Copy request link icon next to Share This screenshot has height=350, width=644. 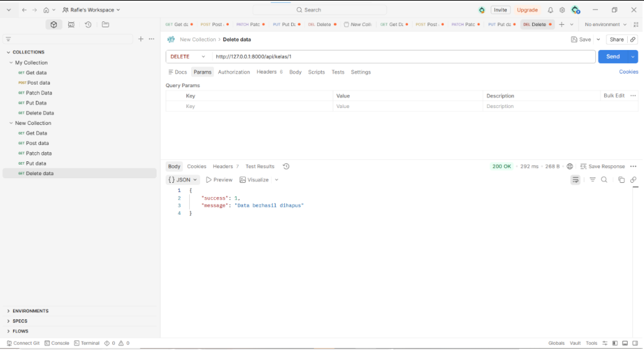tap(633, 40)
